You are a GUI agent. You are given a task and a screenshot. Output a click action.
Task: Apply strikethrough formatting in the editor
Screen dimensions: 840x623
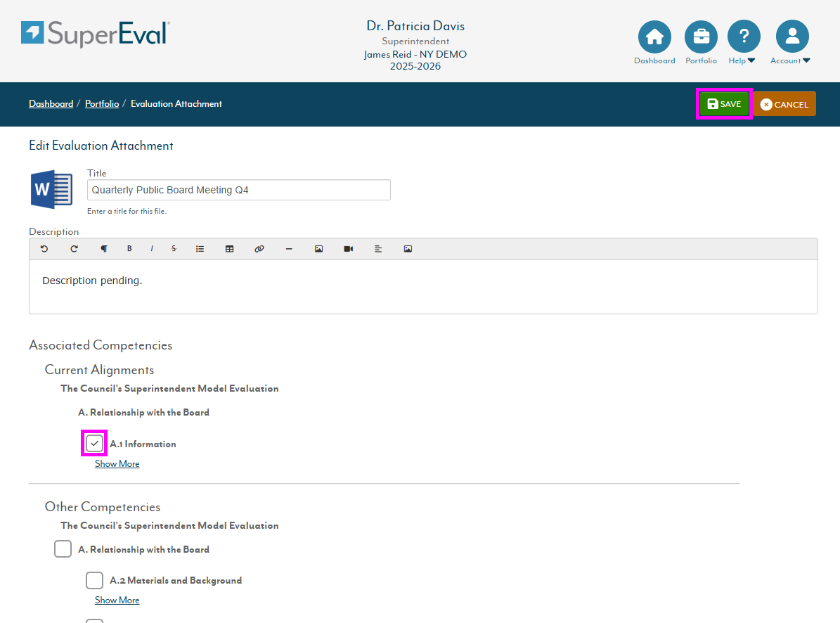[174, 249]
